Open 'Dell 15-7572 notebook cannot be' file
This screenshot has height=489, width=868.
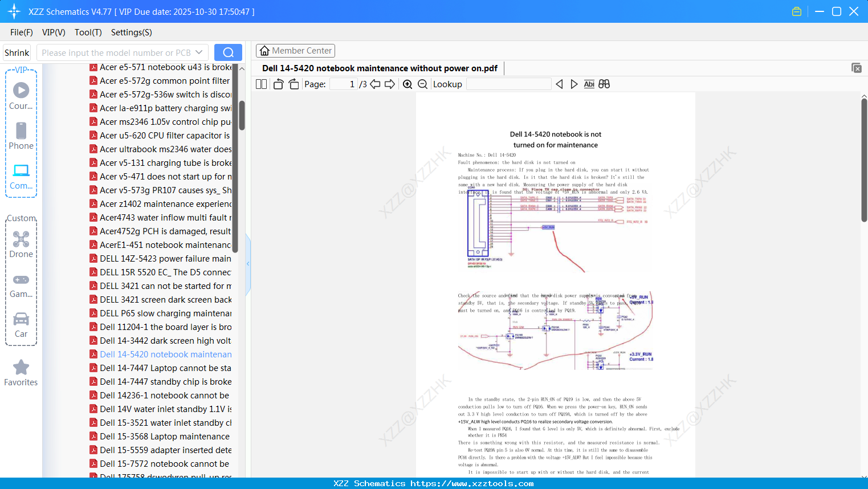pyautogui.click(x=160, y=464)
